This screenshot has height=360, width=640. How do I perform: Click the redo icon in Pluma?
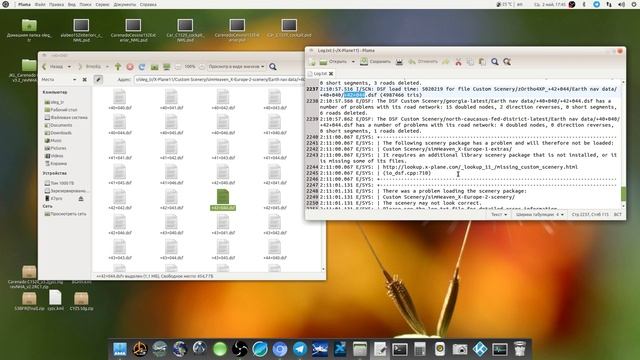pos(446,62)
